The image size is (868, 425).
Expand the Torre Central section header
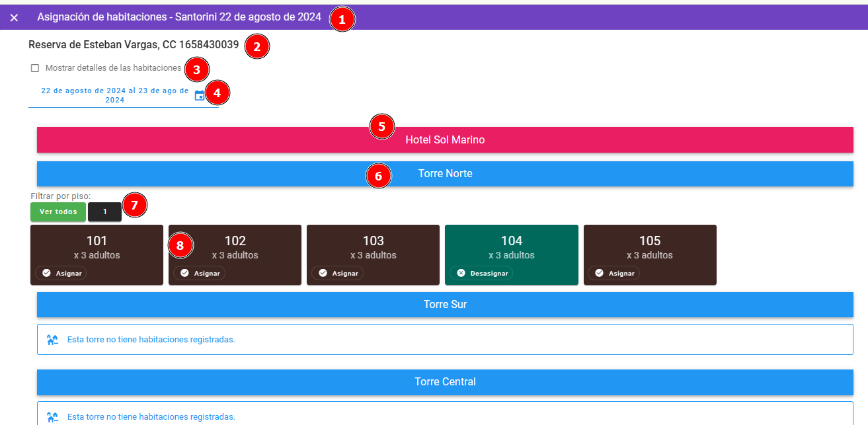(445, 382)
